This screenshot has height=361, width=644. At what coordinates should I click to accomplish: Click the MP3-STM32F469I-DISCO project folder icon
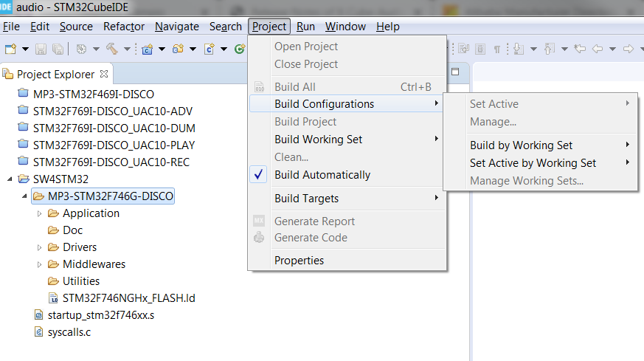click(x=24, y=93)
